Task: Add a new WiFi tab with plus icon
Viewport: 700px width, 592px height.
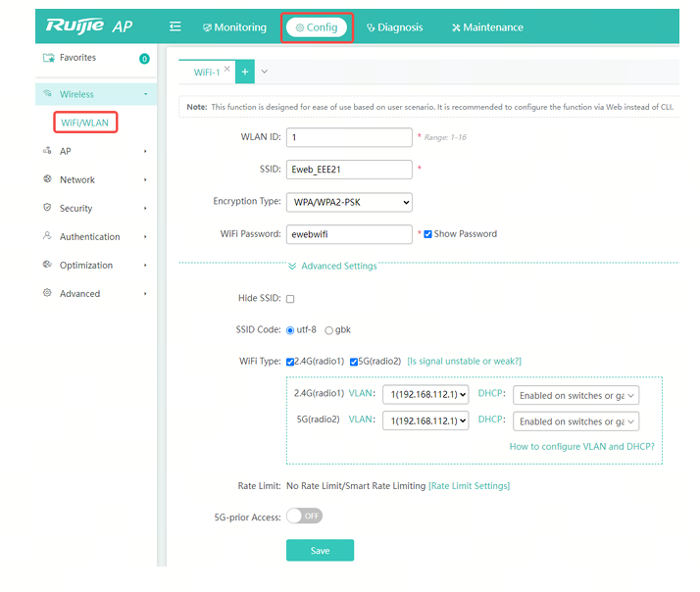Action: pos(245,72)
